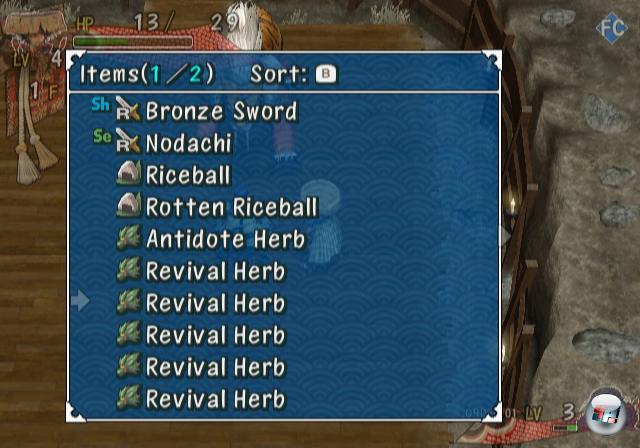640x448 pixels.
Task: Click the blue selection arrow cursor
Action: (x=80, y=301)
